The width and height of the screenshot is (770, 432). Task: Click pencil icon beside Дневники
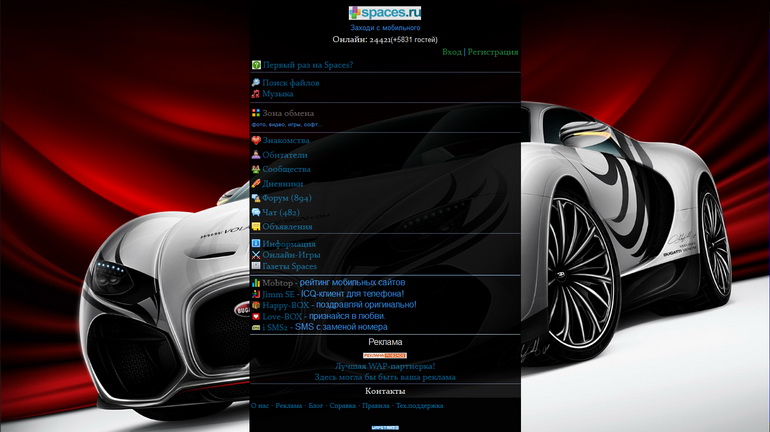pos(256,184)
